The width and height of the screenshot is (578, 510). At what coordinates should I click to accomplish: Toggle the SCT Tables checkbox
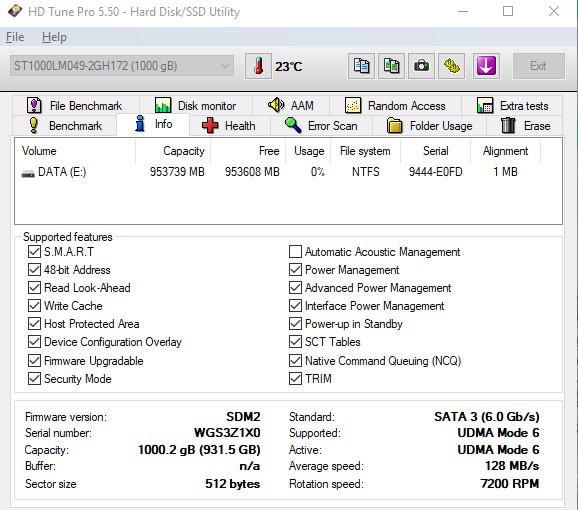pos(295,342)
